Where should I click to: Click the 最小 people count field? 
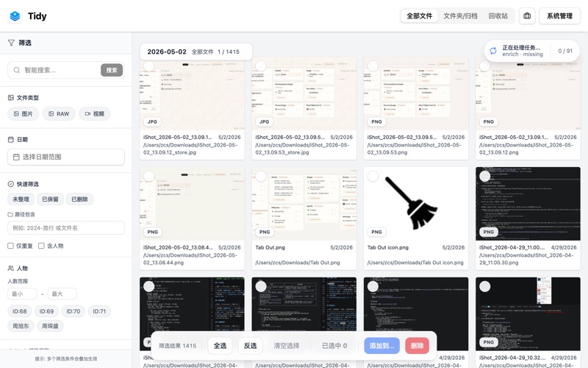point(22,294)
